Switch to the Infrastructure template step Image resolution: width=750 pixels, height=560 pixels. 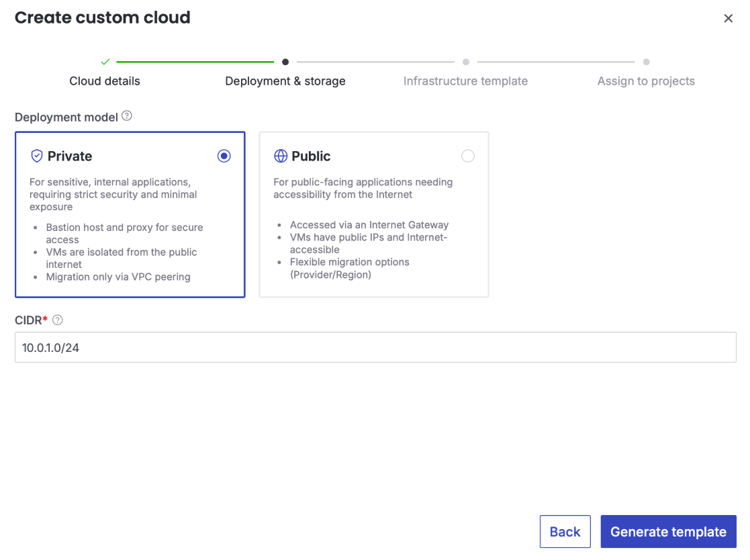465,81
